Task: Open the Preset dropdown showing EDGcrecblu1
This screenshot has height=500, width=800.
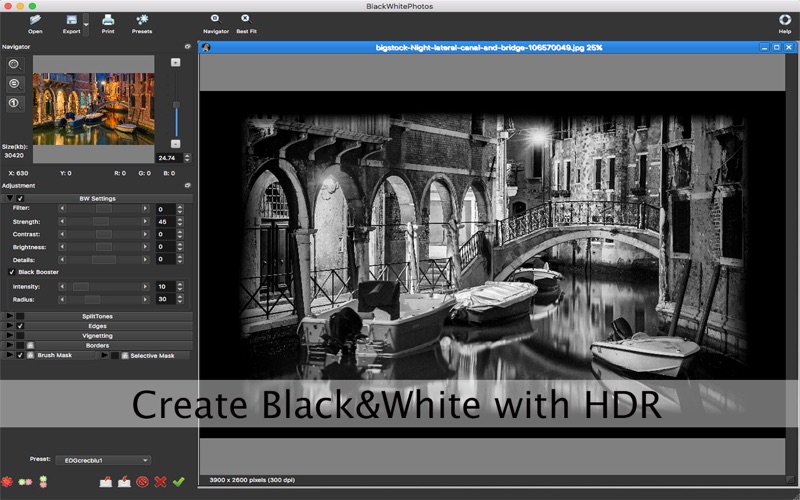Action: coord(103,460)
